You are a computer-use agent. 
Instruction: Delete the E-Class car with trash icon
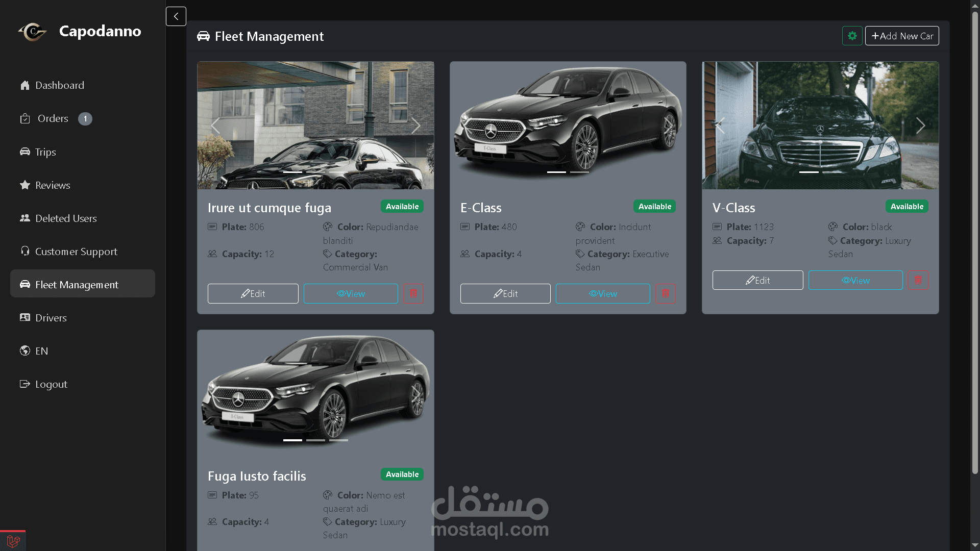665,294
